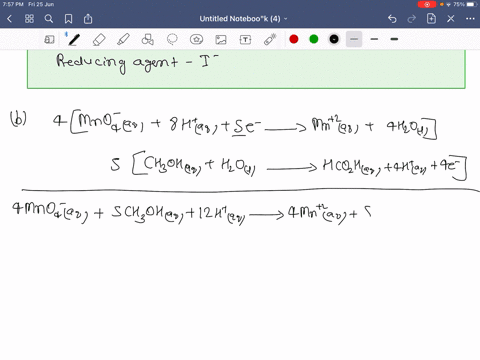
Task: Select the Text box tool
Action: 245,40
